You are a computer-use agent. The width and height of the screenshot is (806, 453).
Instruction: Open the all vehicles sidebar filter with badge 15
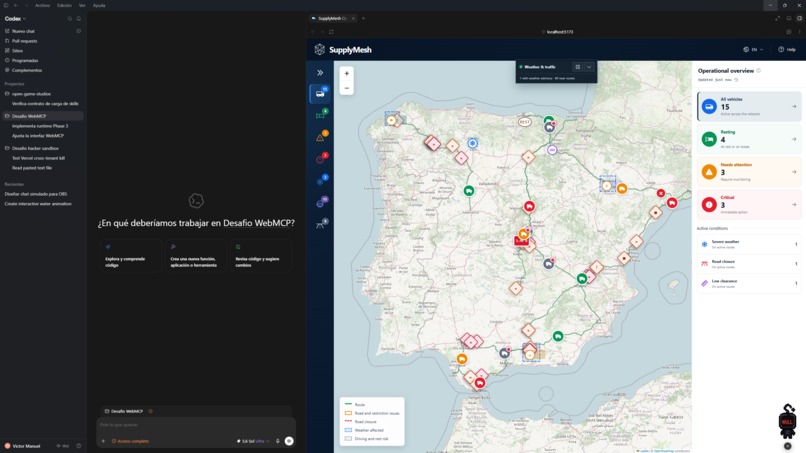320,94
